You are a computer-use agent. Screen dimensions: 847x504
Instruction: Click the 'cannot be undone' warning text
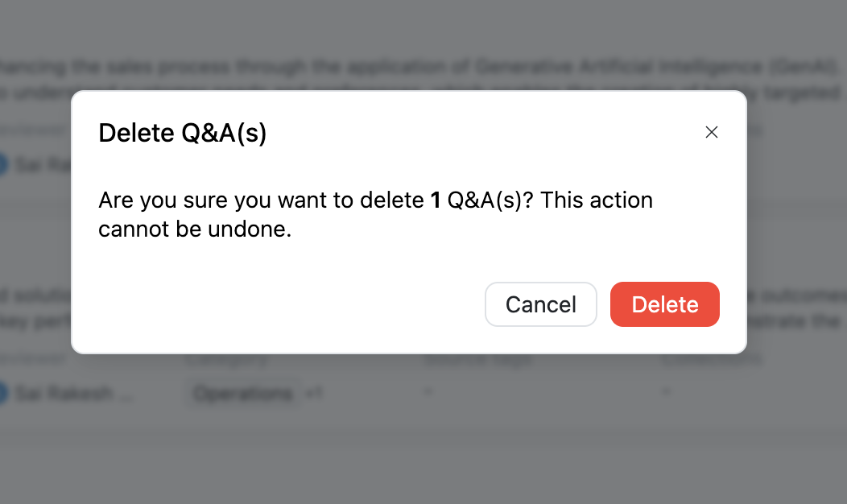pyautogui.click(x=194, y=229)
